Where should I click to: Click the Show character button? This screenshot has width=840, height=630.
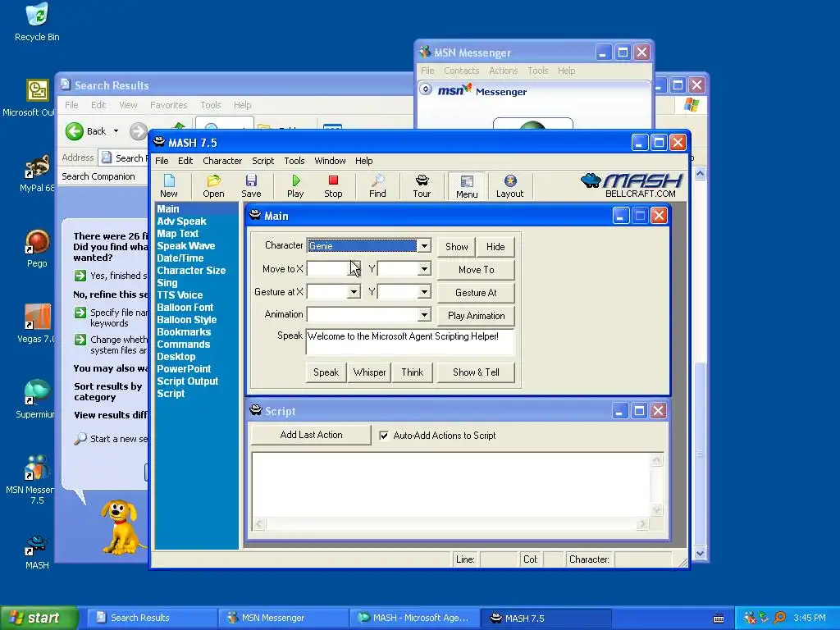[456, 246]
